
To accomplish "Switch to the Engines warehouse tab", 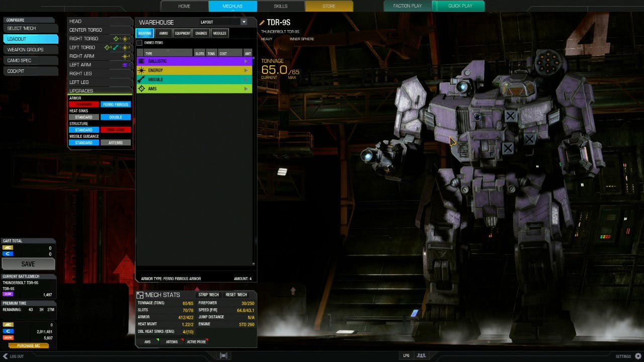I will 201,33.
